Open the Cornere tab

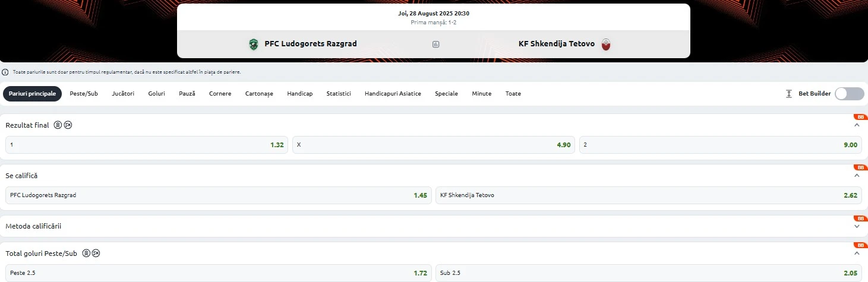220,94
